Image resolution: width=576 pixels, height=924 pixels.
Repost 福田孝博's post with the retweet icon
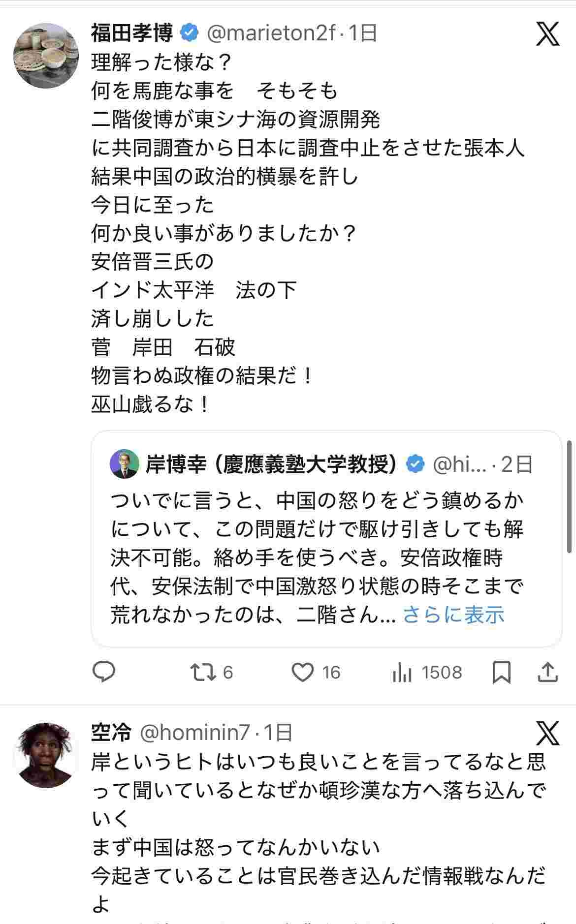tap(204, 672)
